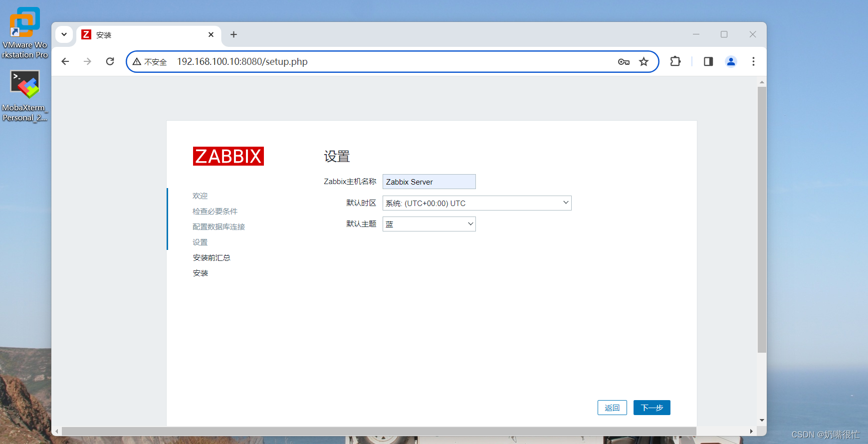Click the 下一步 button
This screenshot has height=444, width=868.
pos(652,408)
